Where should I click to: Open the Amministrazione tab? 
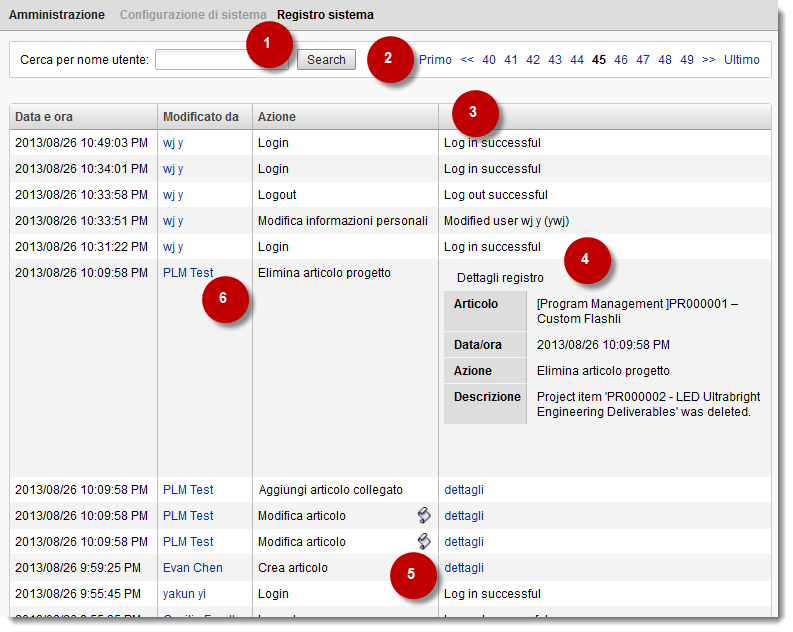tap(57, 15)
